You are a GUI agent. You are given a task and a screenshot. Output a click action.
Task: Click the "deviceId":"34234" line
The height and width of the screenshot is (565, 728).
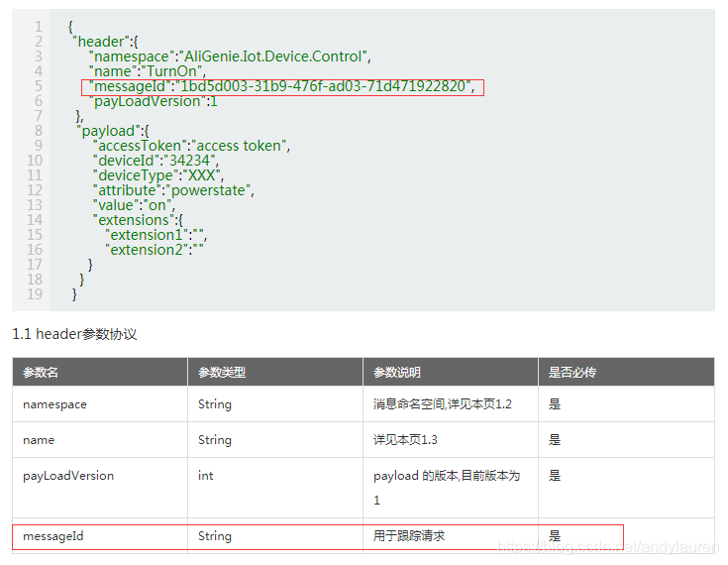pos(156,161)
